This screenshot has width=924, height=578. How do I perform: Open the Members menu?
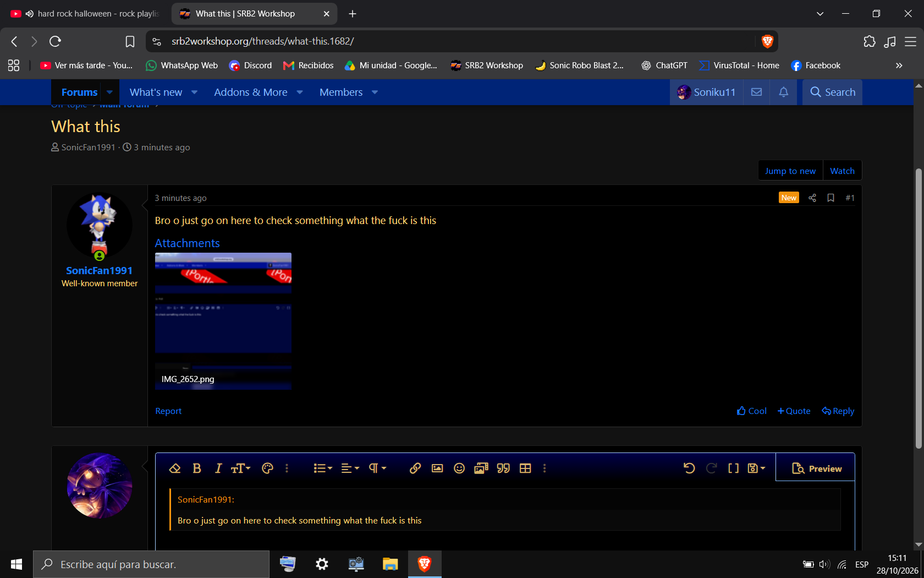tap(341, 92)
